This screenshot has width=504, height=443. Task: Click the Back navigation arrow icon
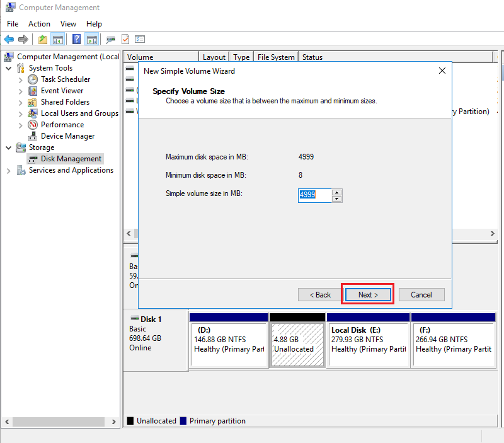pyautogui.click(x=9, y=39)
